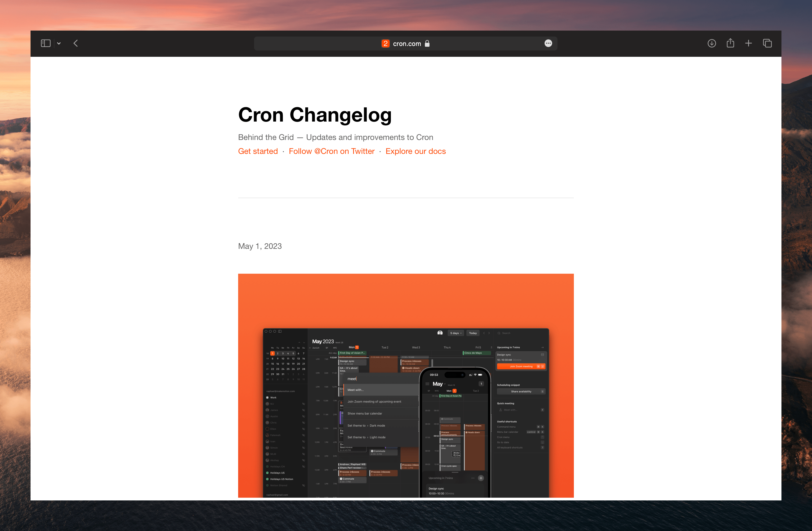Click the Share icon in the toolbar
The height and width of the screenshot is (531, 812).
point(731,43)
